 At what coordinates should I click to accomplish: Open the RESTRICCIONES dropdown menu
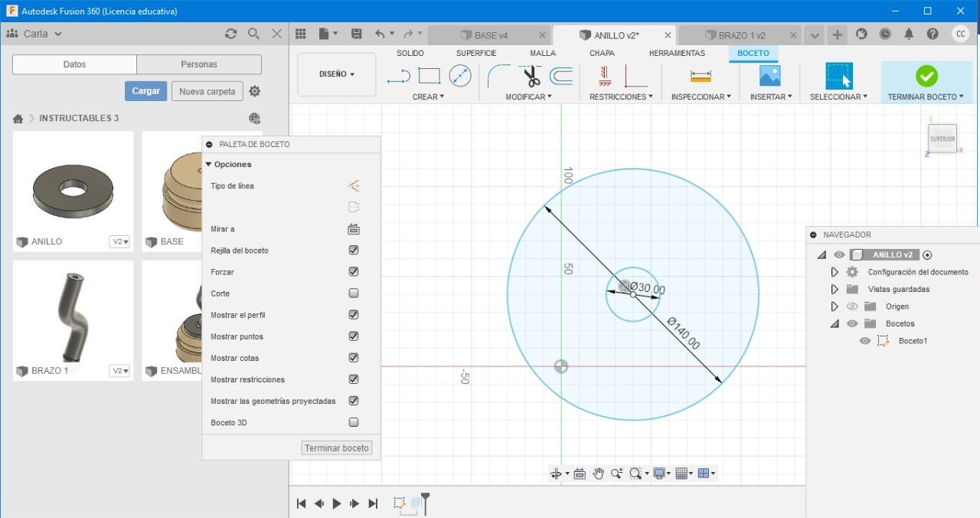click(x=621, y=97)
